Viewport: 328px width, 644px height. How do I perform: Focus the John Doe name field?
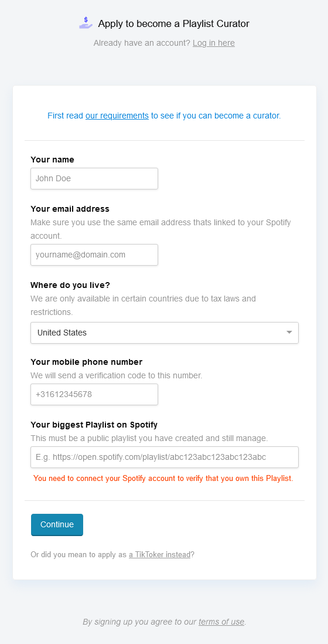[x=94, y=179]
